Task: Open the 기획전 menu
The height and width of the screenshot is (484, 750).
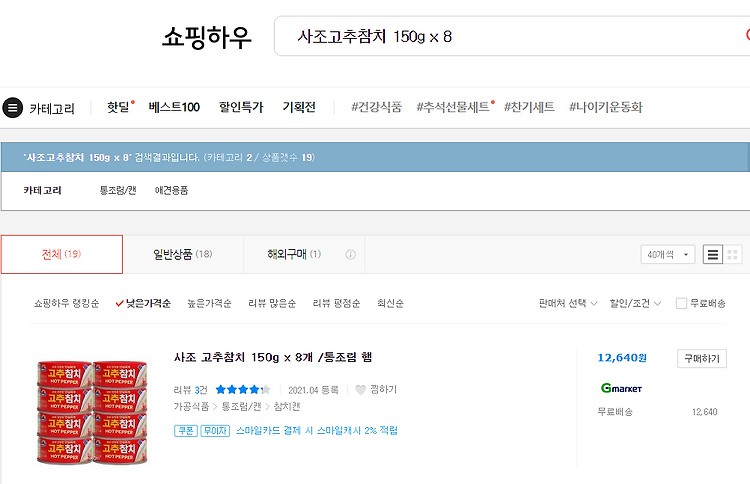Action: [299, 107]
